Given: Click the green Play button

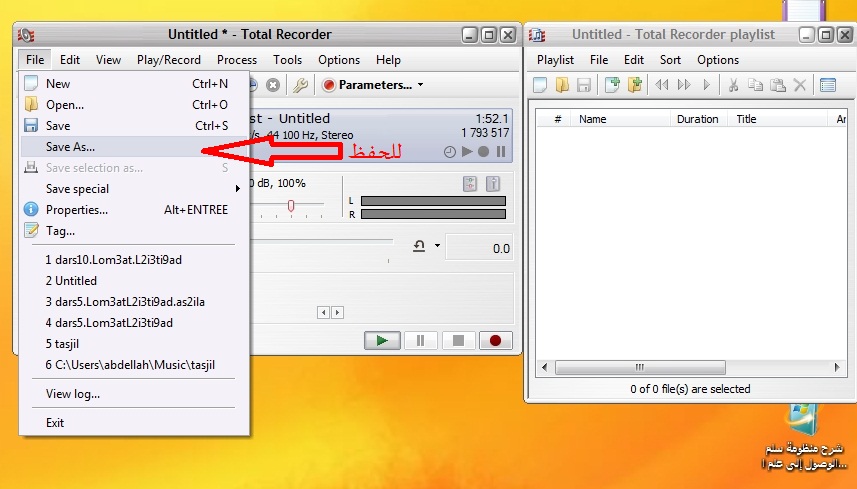Looking at the screenshot, I should pos(381,340).
